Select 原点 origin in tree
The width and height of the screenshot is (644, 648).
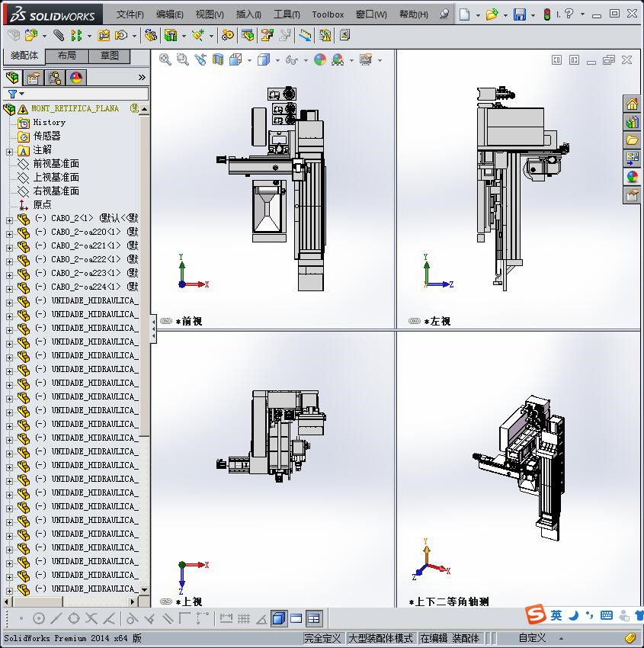(42, 204)
